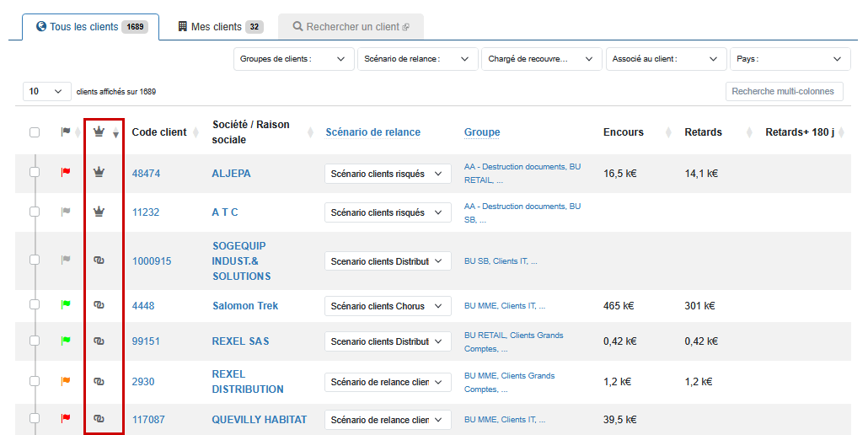Sort by Retards column arrows

click(x=749, y=132)
